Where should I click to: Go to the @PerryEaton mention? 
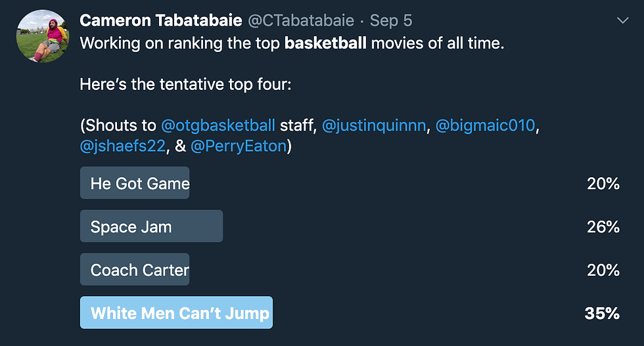pyautogui.click(x=239, y=146)
